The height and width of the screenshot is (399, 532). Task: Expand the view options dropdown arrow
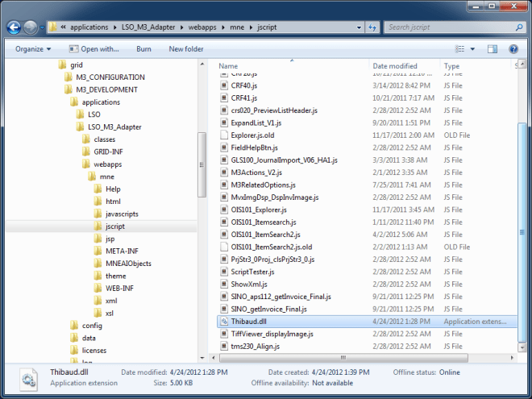point(473,49)
